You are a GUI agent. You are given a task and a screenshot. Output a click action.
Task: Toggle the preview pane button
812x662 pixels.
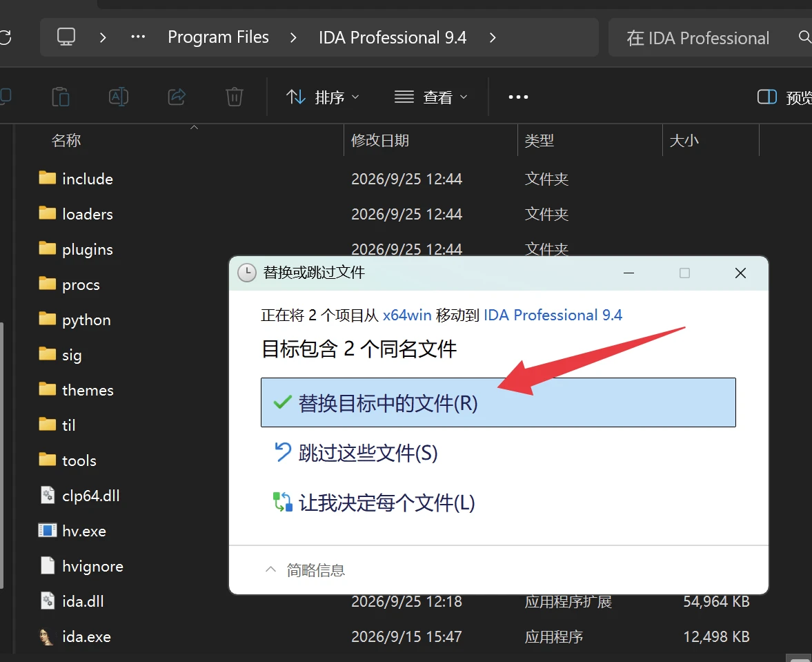tap(784, 97)
